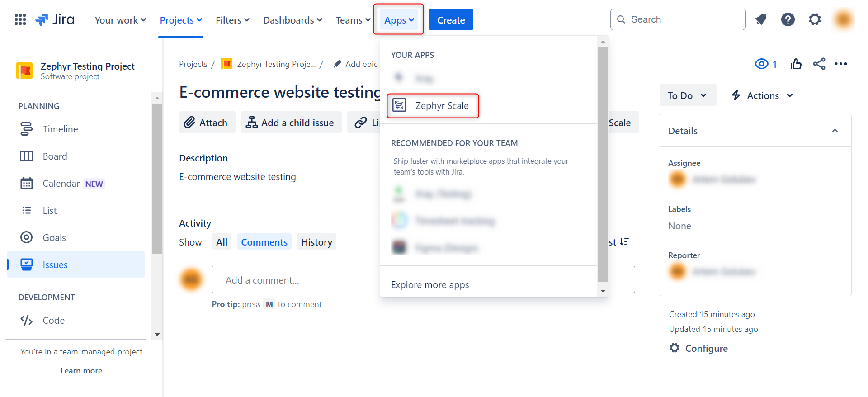Open the Actions dropdown
The image size is (868, 397).
(762, 95)
